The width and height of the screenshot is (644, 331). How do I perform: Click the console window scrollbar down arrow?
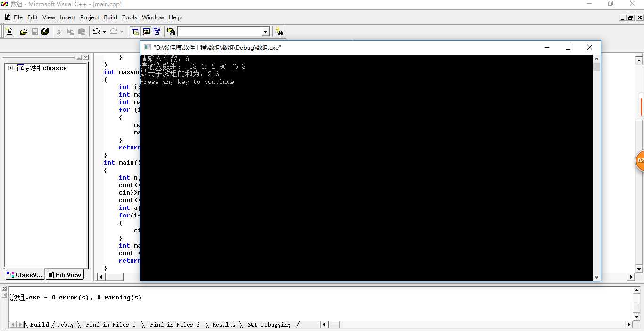[596, 277]
